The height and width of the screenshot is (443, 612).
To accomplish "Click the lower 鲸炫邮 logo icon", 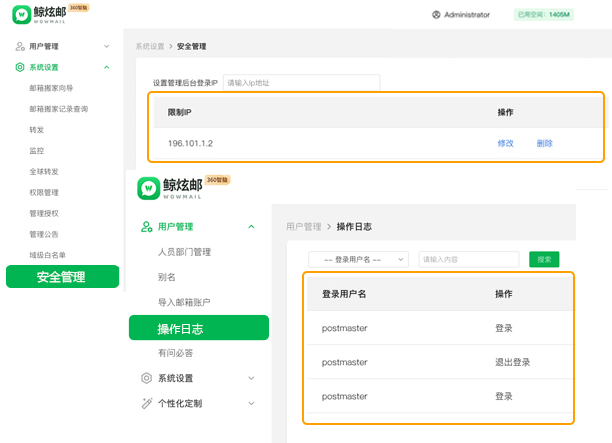I will (x=148, y=187).
